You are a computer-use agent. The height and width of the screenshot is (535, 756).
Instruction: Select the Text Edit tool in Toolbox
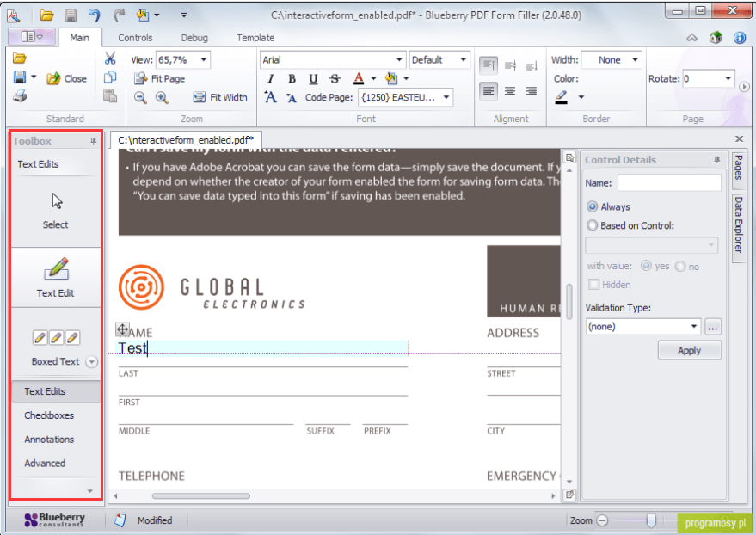coord(55,277)
